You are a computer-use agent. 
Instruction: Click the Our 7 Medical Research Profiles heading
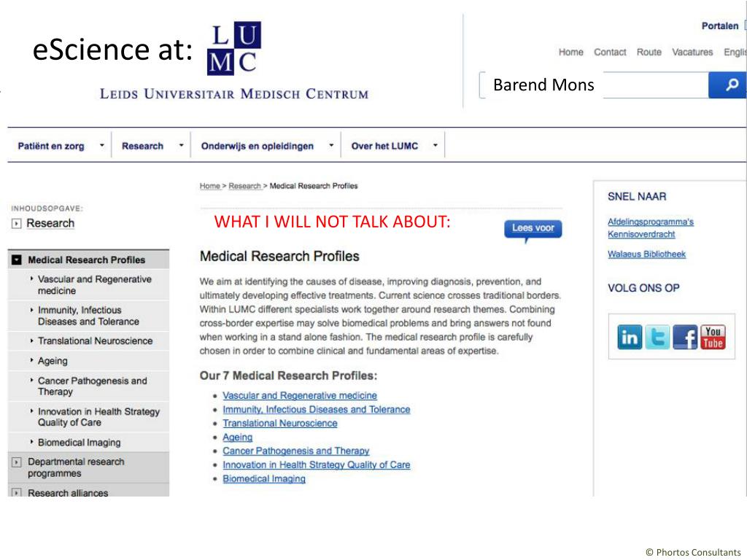click(x=288, y=376)
